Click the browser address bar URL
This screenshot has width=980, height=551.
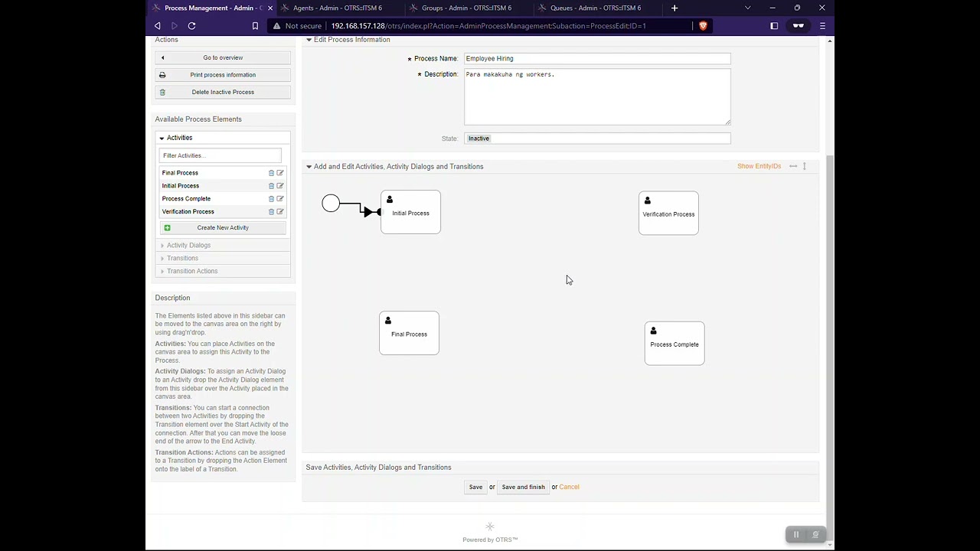click(488, 26)
